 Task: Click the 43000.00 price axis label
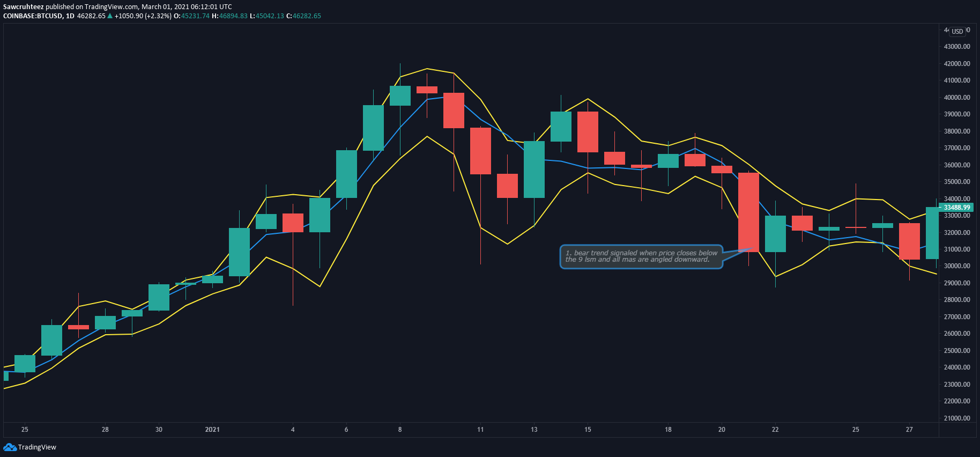point(957,47)
